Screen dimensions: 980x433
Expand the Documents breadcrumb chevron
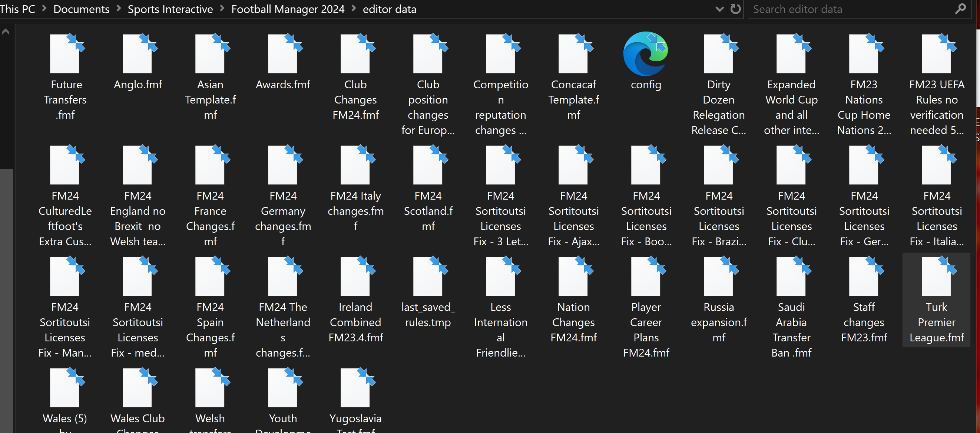[119, 9]
